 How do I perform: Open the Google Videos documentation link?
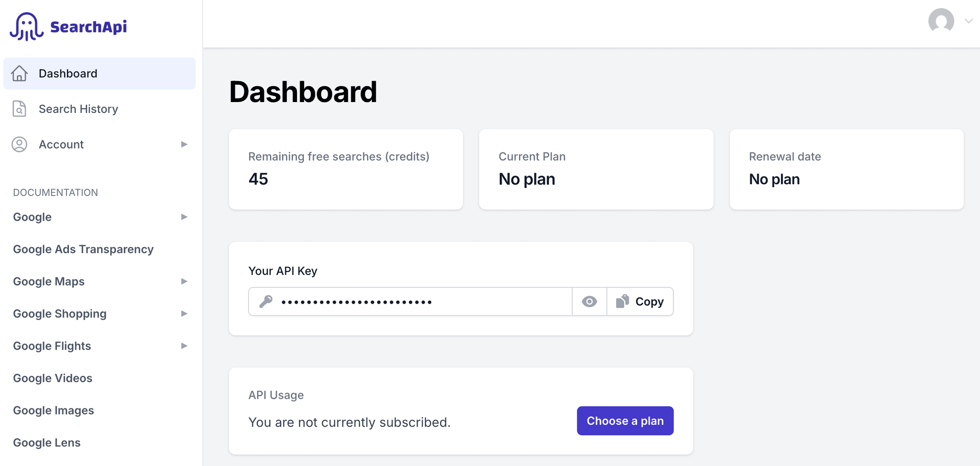(53, 378)
